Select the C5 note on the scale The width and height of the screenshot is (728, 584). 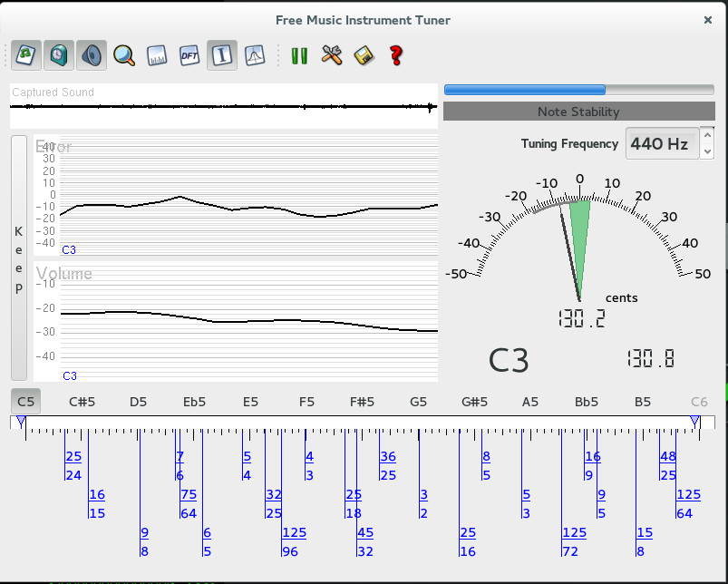[x=25, y=401]
